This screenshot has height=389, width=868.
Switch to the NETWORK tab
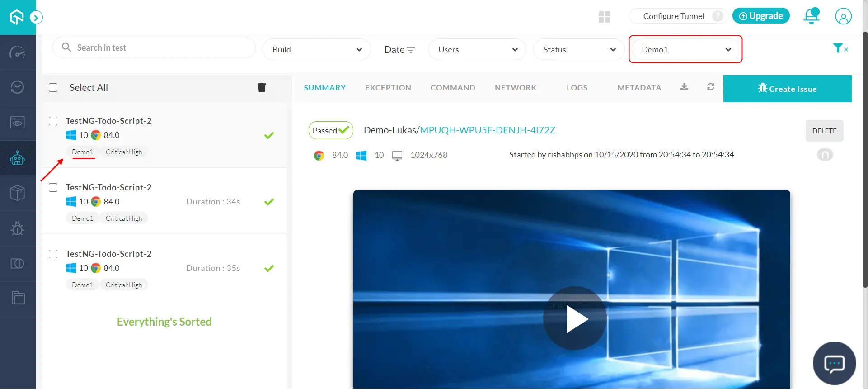tap(516, 88)
